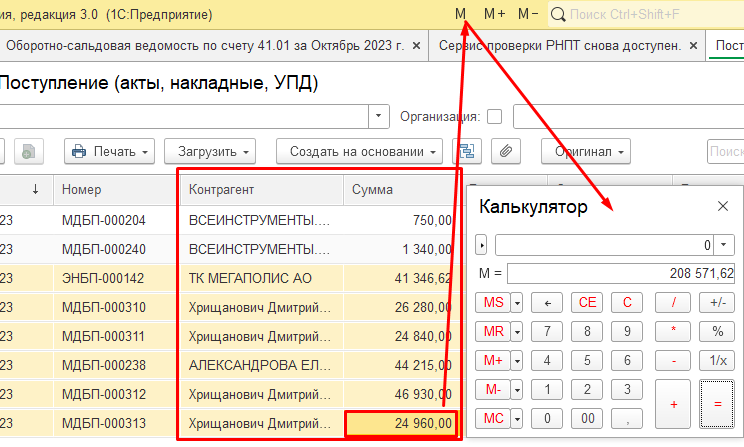Click the create document by copying icon
This screenshot has width=744, height=447.
(x=28, y=151)
